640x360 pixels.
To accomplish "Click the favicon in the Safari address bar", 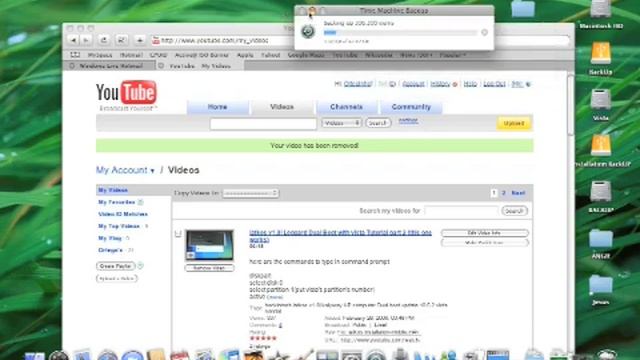I will click(x=156, y=40).
